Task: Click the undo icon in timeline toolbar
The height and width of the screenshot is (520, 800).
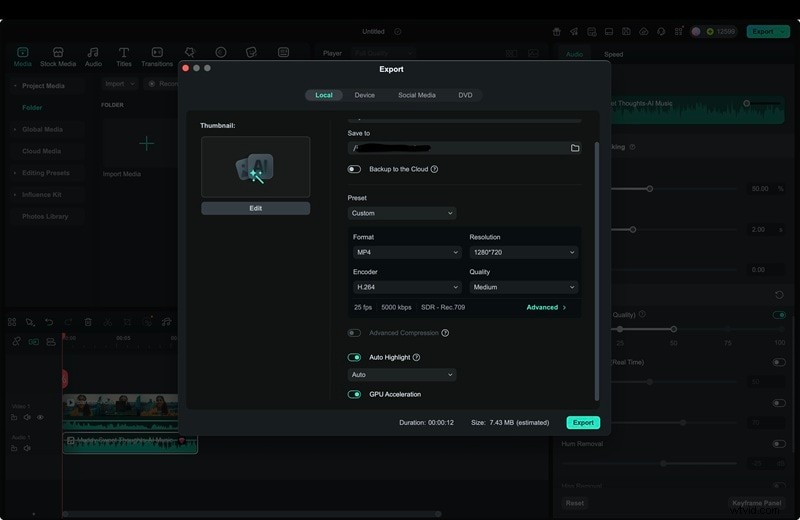Action: click(x=49, y=322)
